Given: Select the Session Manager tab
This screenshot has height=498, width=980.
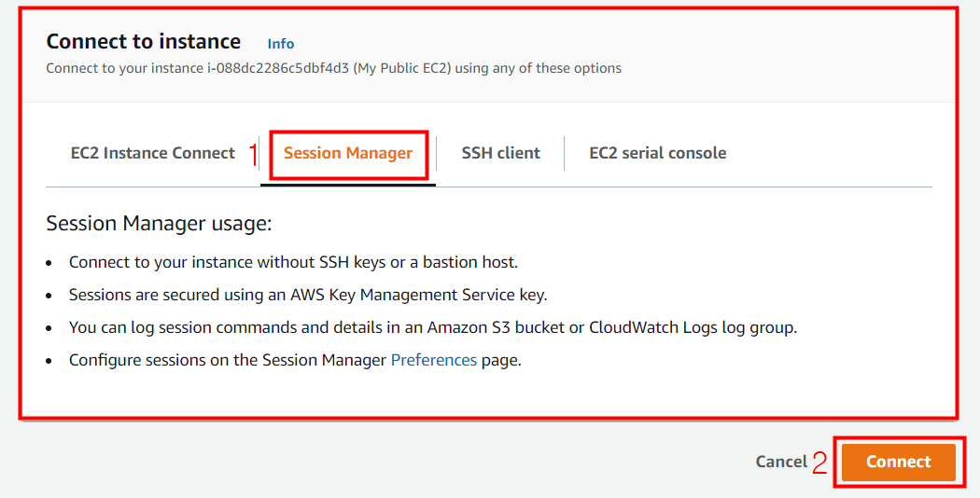Looking at the screenshot, I should pos(348,153).
